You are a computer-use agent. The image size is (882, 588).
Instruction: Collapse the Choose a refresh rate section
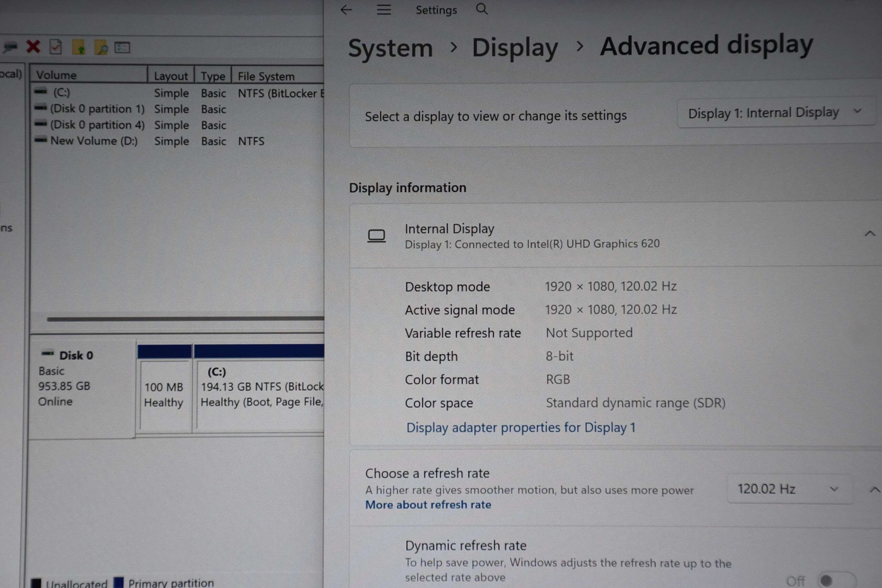[x=874, y=489]
